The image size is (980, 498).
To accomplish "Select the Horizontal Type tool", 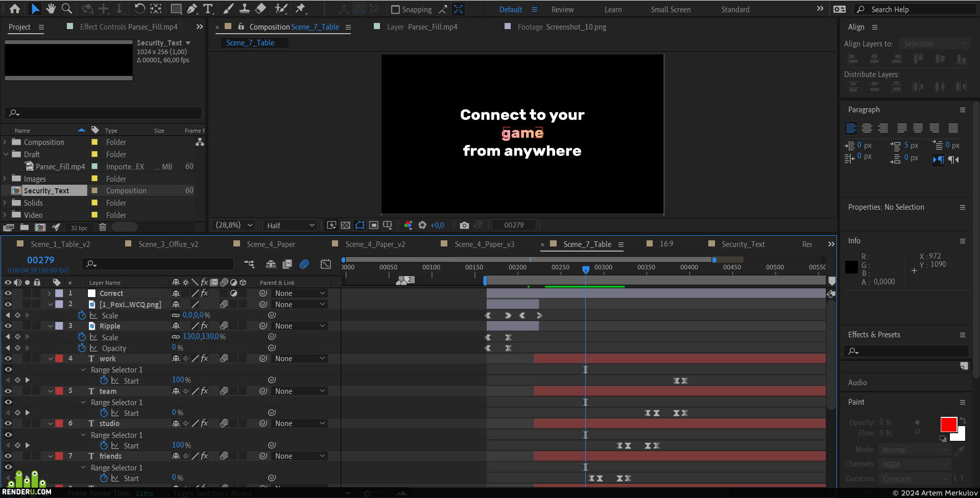I will click(208, 9).
